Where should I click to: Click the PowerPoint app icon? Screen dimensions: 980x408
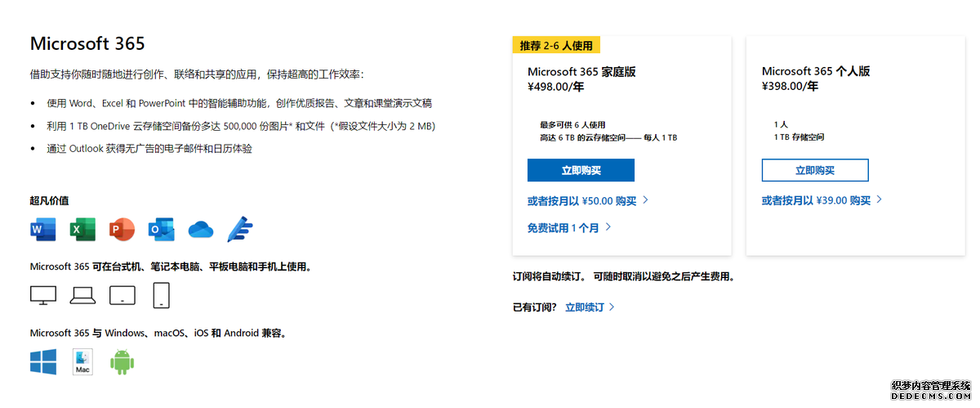122,230
